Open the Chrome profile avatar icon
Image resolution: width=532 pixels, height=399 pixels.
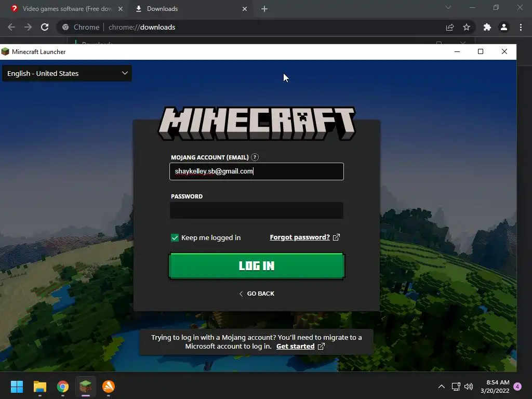click(504, 27)
